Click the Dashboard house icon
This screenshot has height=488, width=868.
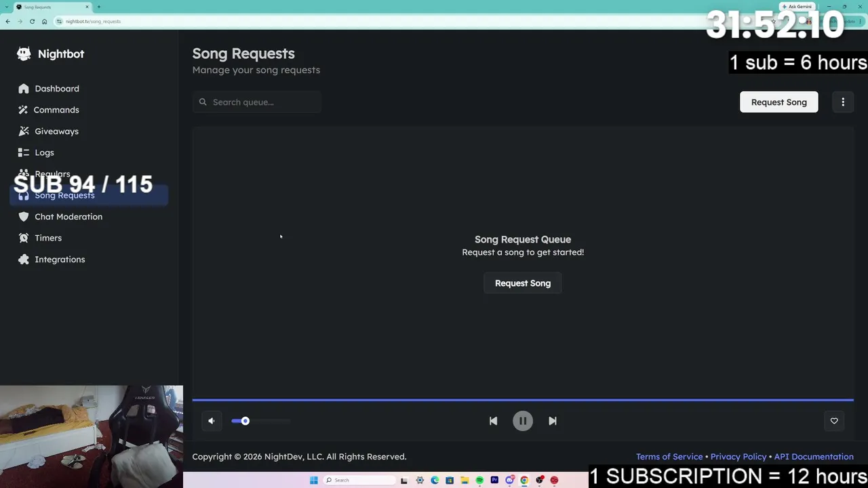pyautogui.click(x=24, y=89)
